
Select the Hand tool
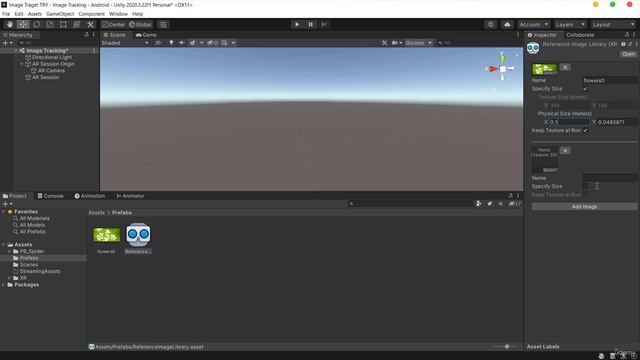point(10,24)
